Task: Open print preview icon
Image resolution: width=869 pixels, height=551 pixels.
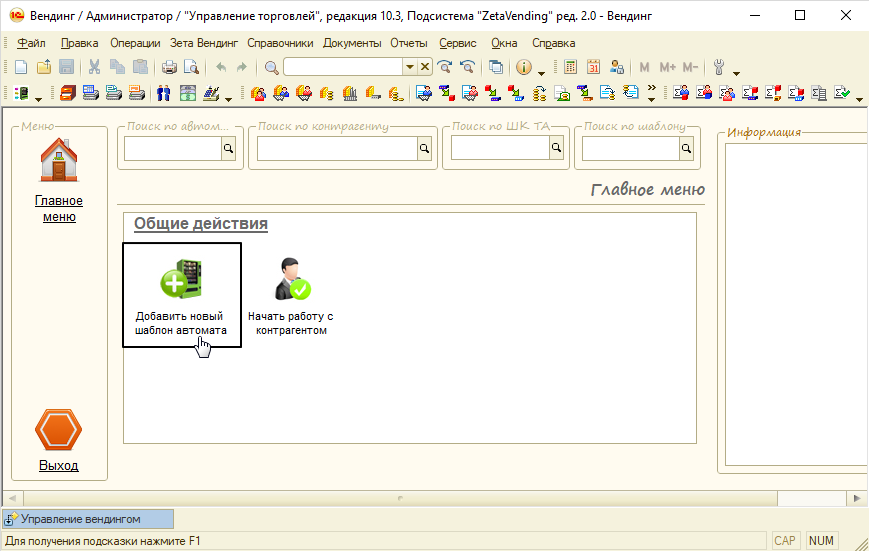Action: click(x=191, y=67)
